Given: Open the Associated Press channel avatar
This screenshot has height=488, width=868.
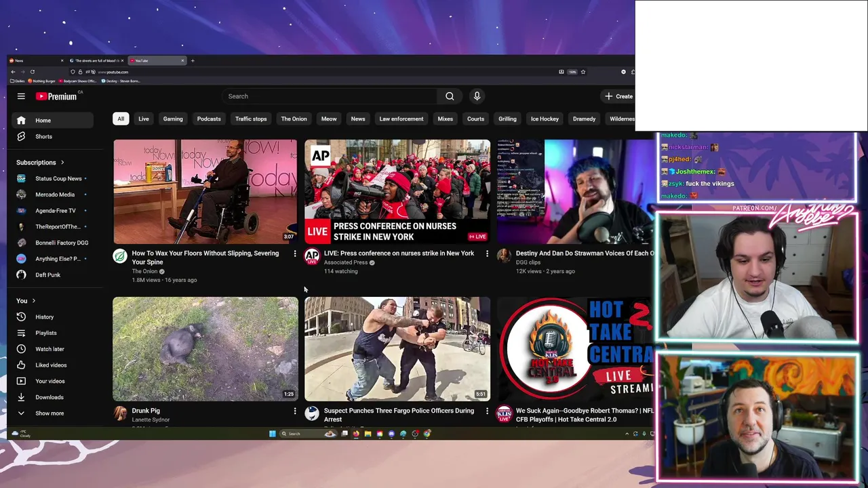Looking at the screenshot, I should click(x=312, y=256).
